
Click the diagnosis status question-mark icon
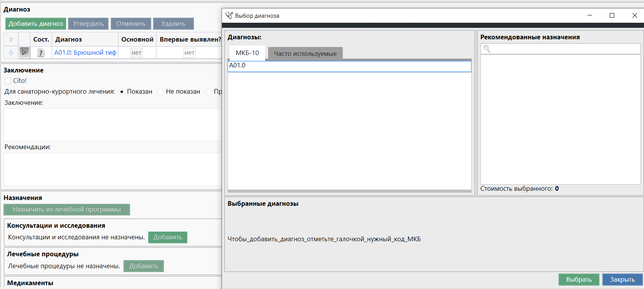coord(41,53)
